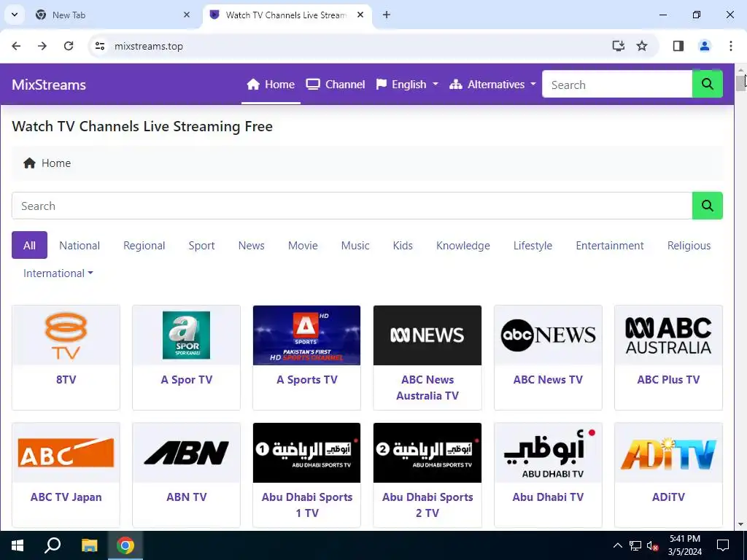Open the Chrome three-dot menu
747x560 pixels.
tap(731, 46)
